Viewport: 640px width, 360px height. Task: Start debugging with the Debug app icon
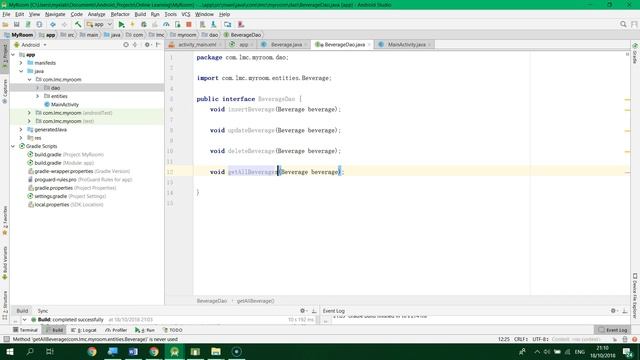tap(144, 24)
